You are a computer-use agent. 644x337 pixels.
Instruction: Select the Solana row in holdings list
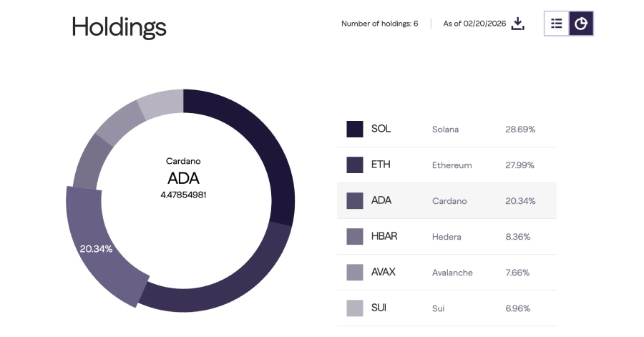pyautogui.click(x=447, y=130)
